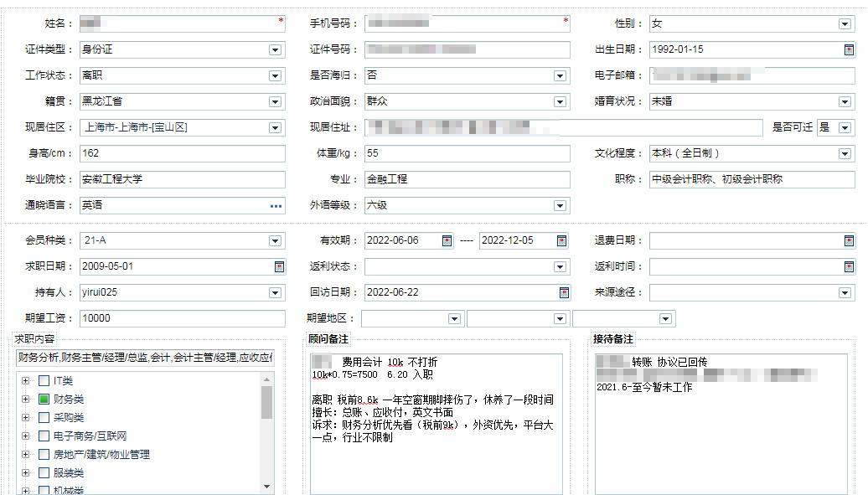This screenshot has height=495, width=868.
Task: Open calendar for 求职日期 field
Action: [280, 267]
